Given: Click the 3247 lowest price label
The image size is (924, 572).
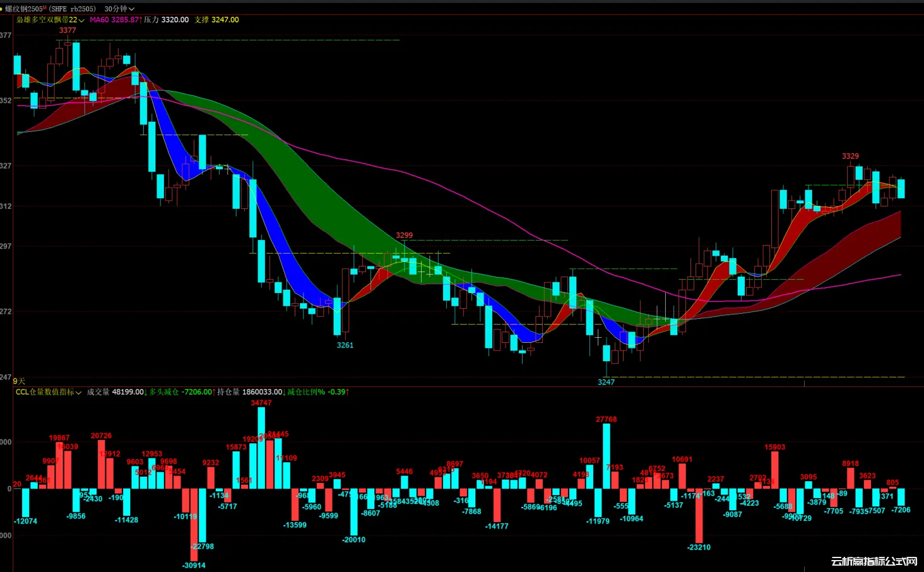Looking at the screenshot, I should (606, 382).
